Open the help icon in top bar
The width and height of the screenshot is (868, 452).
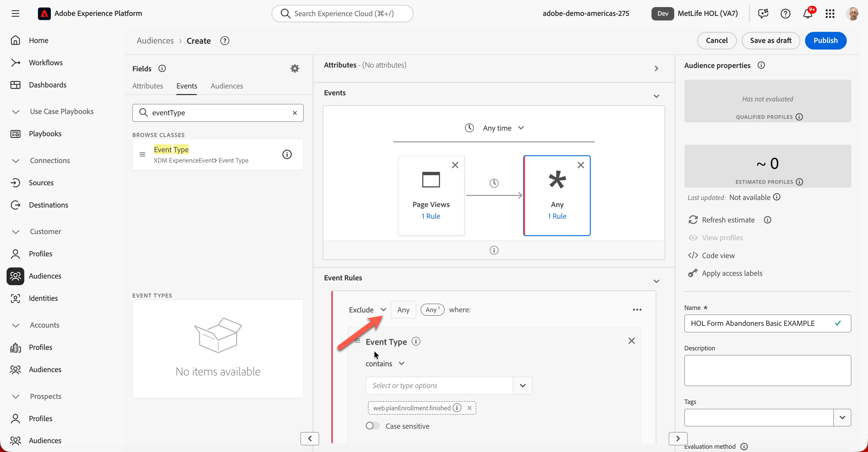click(x=786, y=13)
